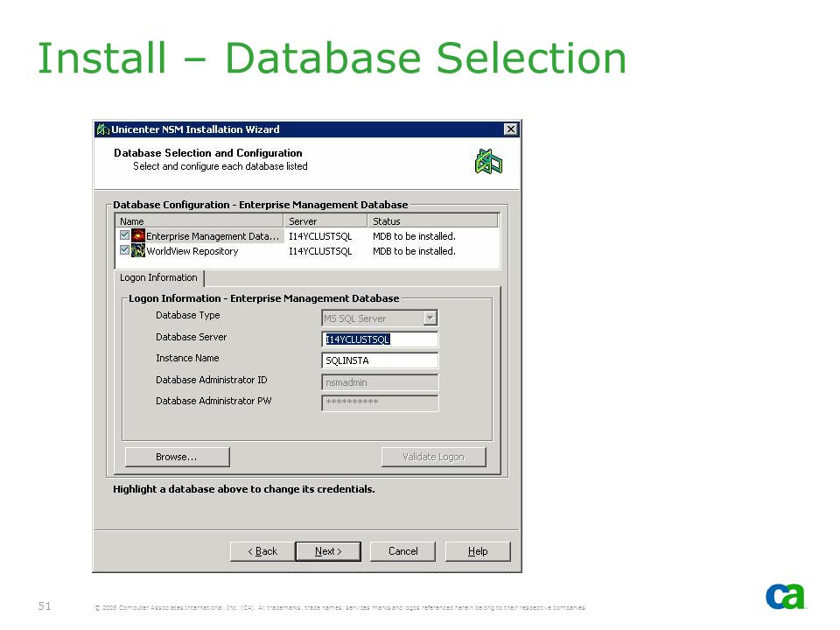This screenshot has width=840, height=630.
Task: Go to the previous step with Back
Action: [x=262, y=551]
